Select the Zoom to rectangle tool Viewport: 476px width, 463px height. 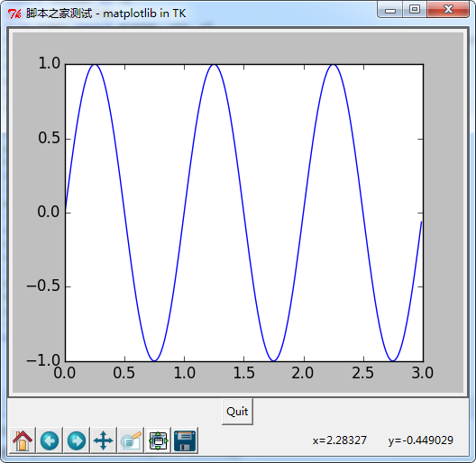131,440
